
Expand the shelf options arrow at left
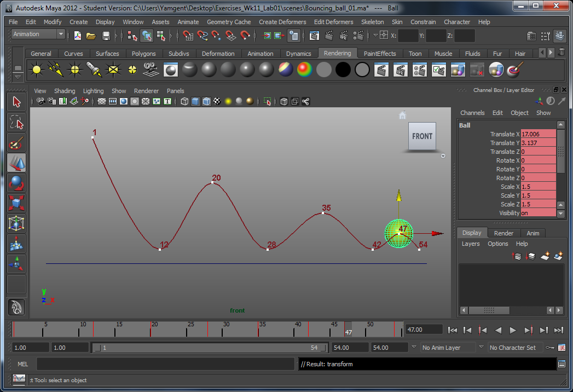[x=18, y=77]
